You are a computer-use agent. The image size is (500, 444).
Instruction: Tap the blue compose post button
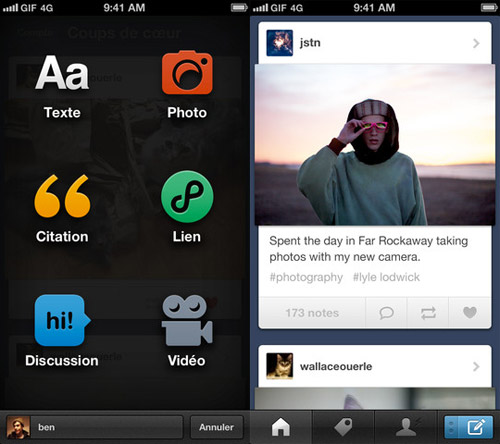pos(468,427)
